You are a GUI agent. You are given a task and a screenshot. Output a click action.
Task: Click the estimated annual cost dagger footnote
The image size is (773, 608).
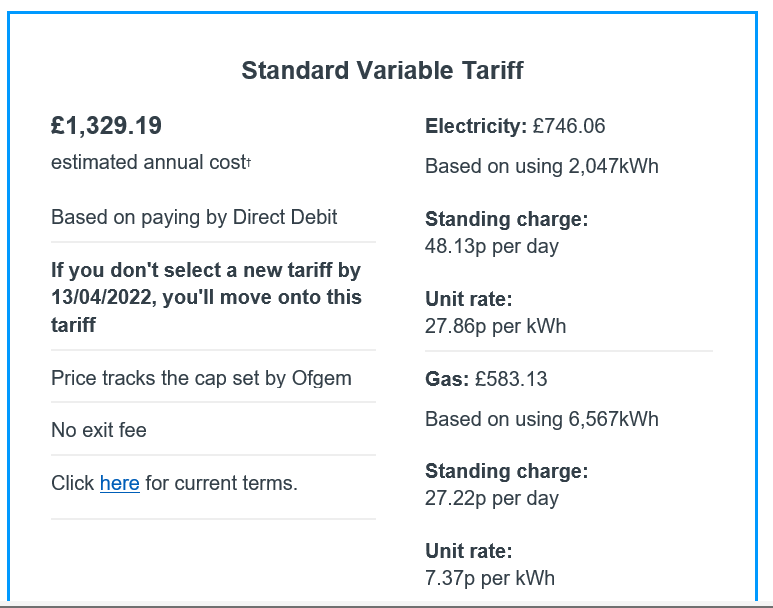click(x=249, y=161)
